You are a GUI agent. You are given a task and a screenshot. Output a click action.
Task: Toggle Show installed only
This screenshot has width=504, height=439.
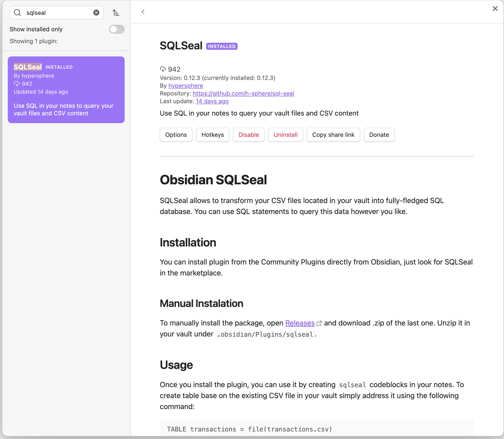116,29
